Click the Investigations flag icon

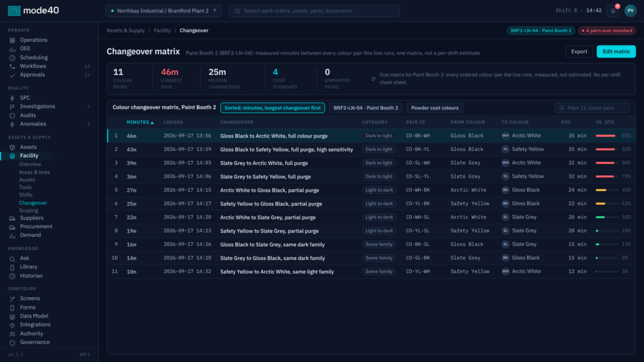[13, 107]
